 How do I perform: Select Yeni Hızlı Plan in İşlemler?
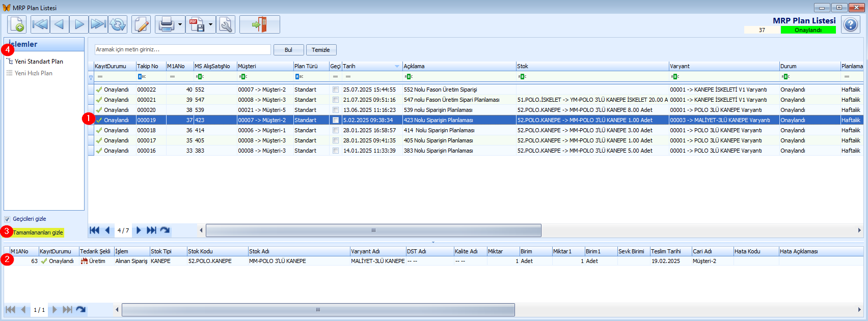click(x=33, y=73)
